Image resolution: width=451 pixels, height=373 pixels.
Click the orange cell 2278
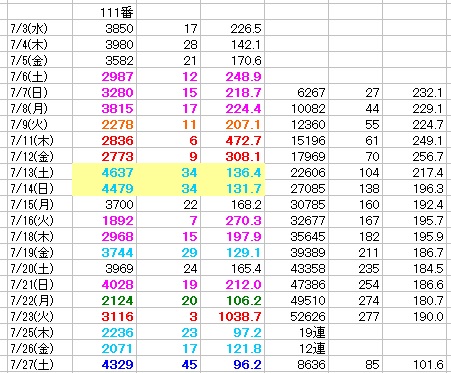[x=104, y=125]
